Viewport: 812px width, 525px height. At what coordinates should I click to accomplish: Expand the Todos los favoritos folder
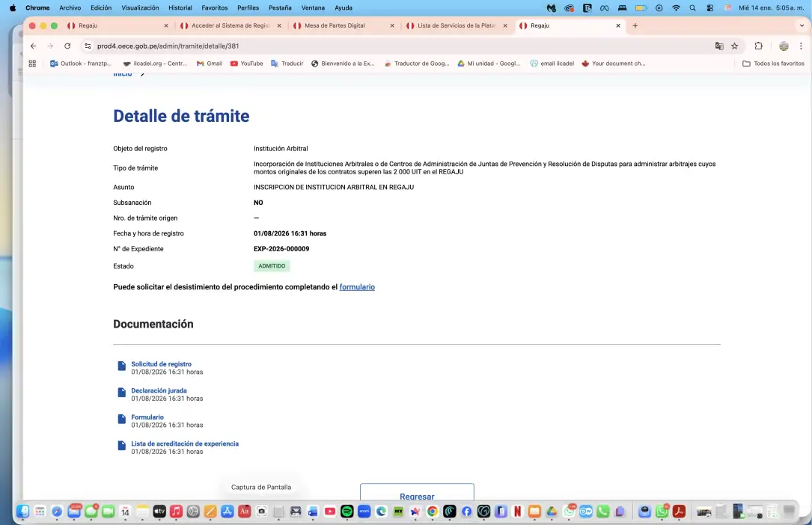click(773, 64)
